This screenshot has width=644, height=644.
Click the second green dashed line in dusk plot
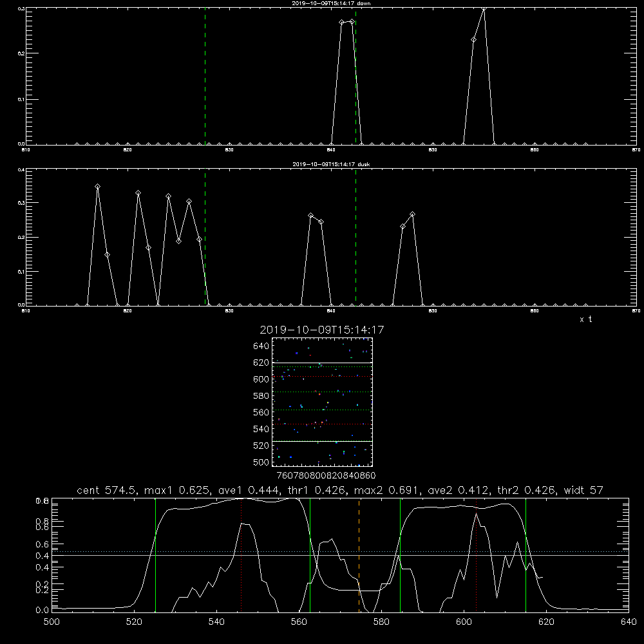(355, 238)
